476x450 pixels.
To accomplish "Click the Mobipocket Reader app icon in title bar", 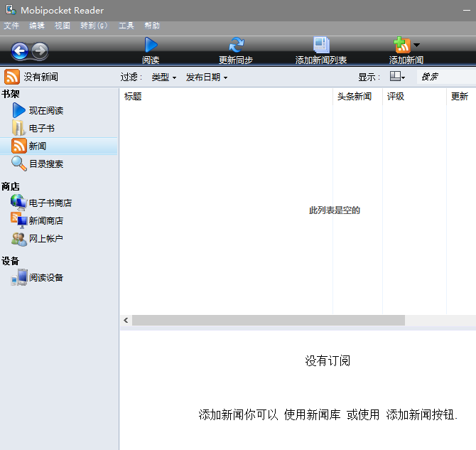I will click(x=11, y=10).
